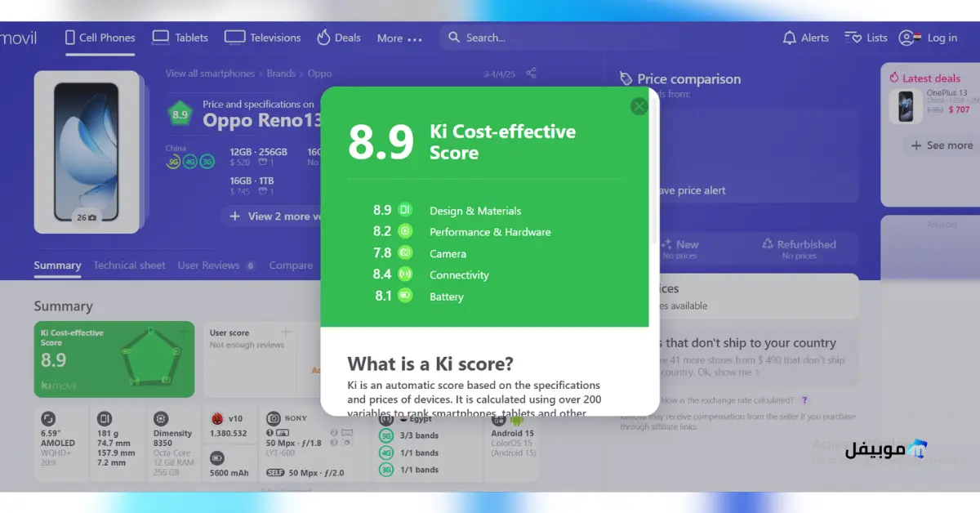Viewport: 980px width, 513px height.
Task: Open the 26 photos gallery counter
Action: (87, 217)
